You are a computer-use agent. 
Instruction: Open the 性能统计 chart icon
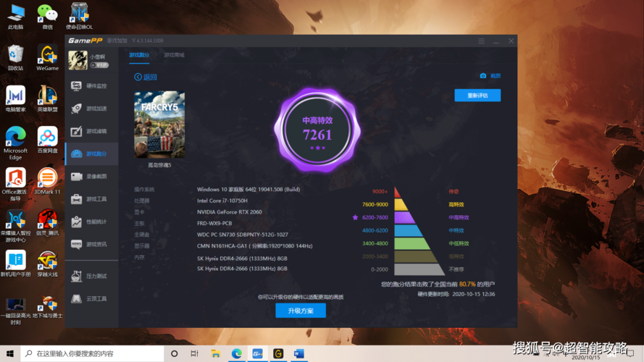click(x=76, y=222)
